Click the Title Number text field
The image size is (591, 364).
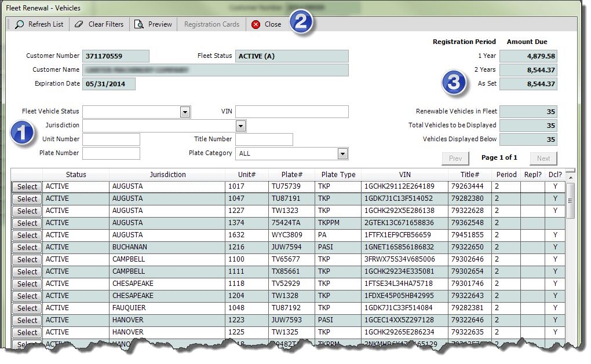264,139
